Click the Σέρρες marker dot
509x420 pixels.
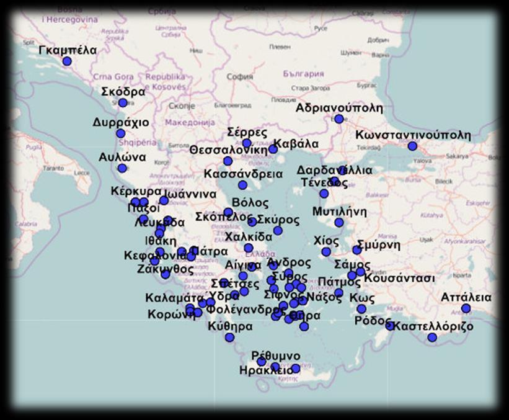pos(247,143)
